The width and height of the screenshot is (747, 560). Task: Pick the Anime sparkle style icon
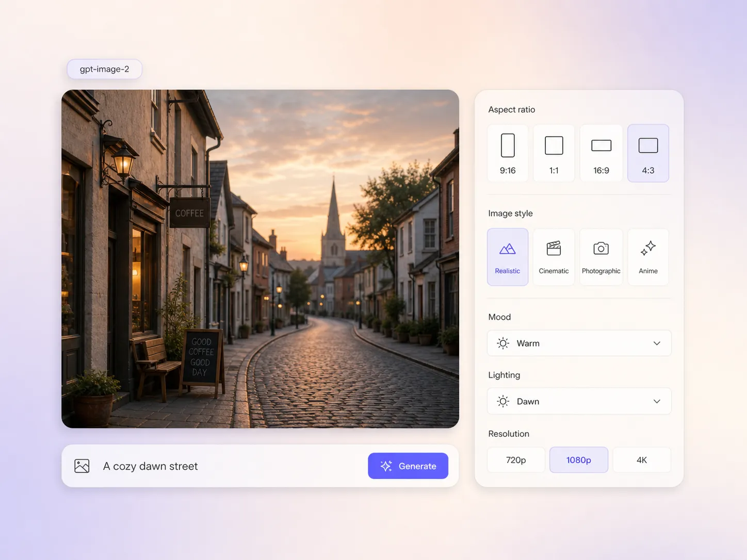(x=648, y=248)
